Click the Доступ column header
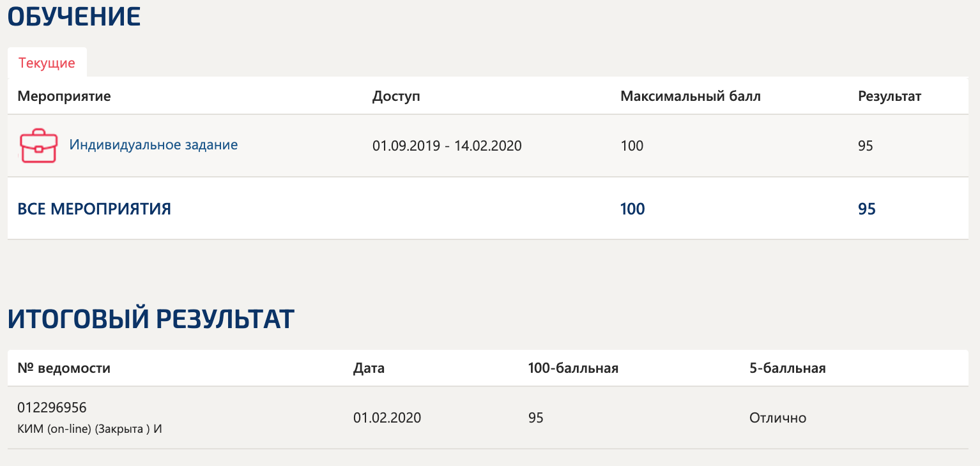 tap(396, 96)
